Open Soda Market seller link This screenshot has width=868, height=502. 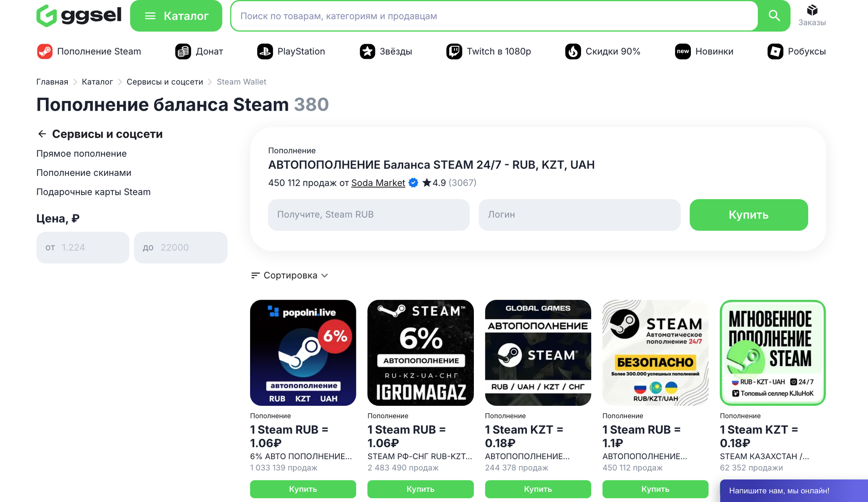click(378, 183)
